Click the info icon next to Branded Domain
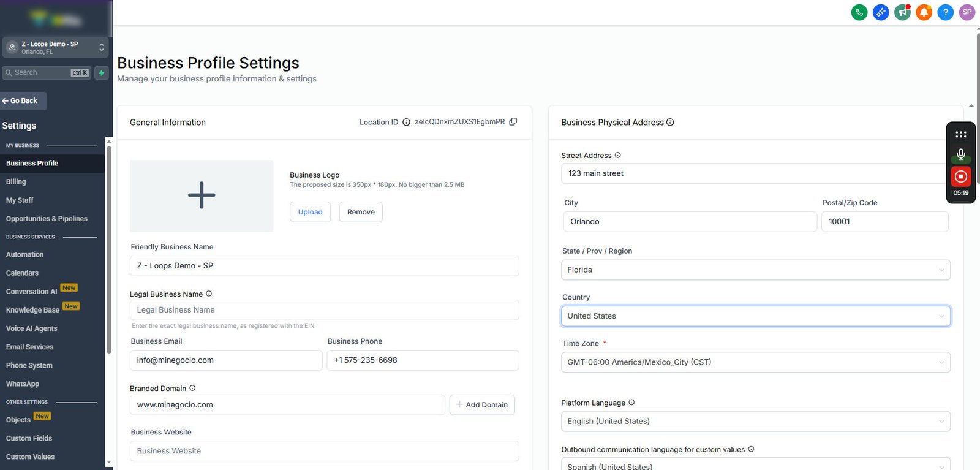 (x=192, y=388)
